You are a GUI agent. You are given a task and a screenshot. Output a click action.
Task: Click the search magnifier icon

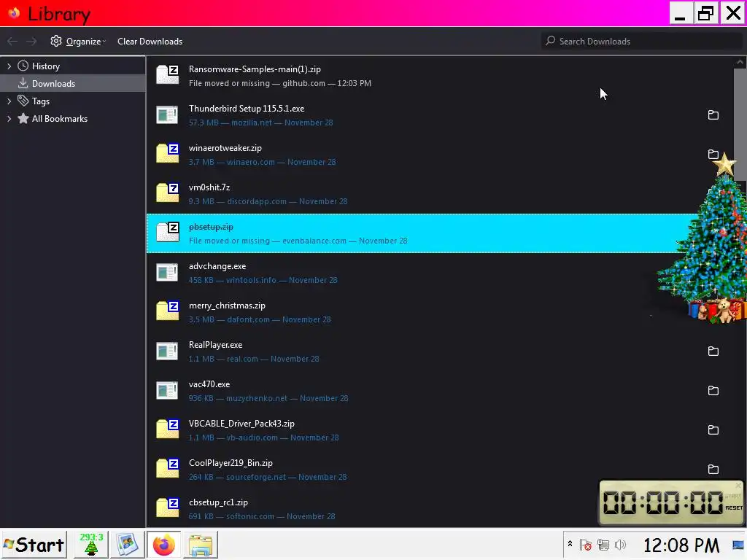[x=550, y=41]
